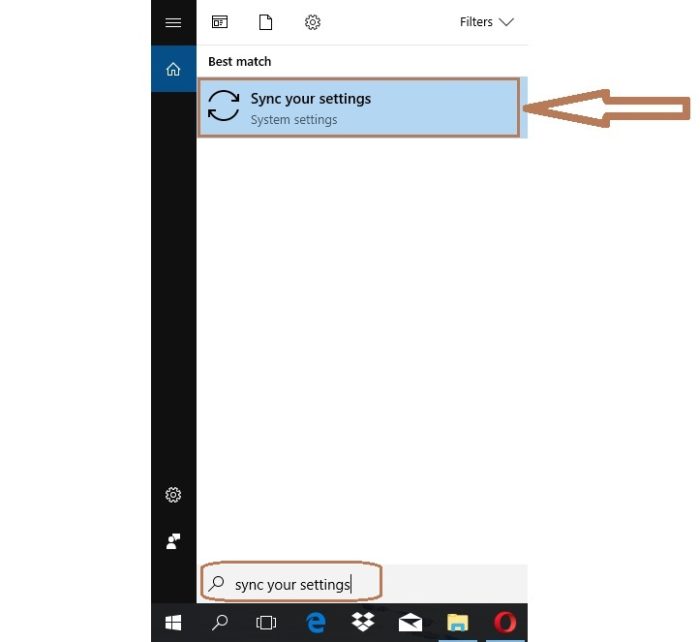Click the sync arrows icon beside Sync your settings

223,106
